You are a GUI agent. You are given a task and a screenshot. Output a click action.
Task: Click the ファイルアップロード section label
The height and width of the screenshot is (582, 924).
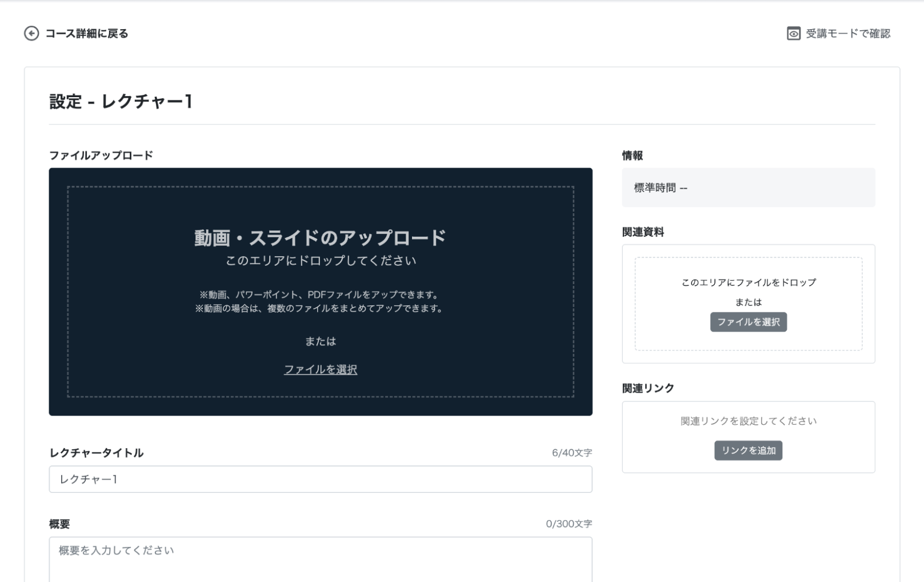click(101, 156)
